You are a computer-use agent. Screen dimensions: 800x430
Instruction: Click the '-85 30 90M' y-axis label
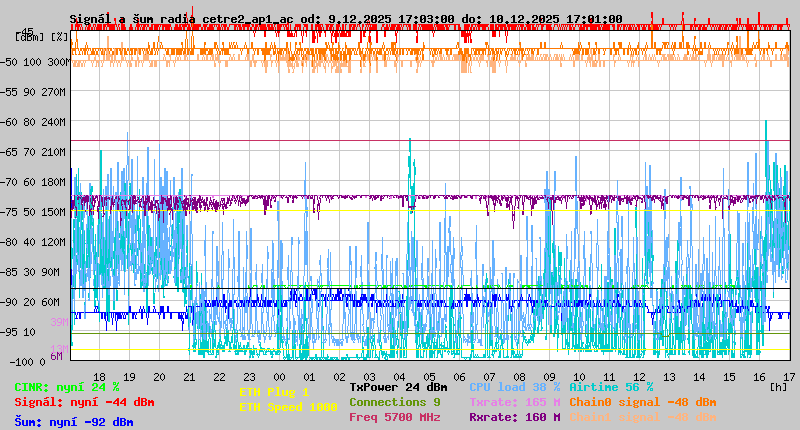click(x=30, y=272)
